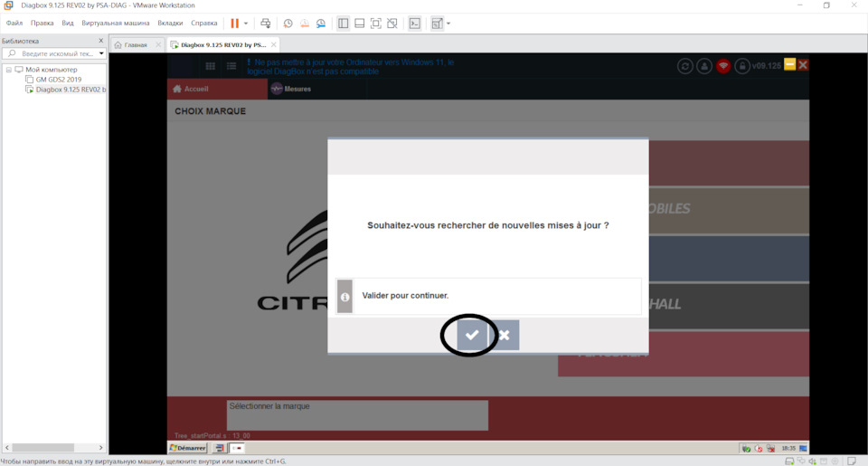Take a snapshot of the virtual machine
Screen dimensions: 868x466
pyautogui.click(x=288, y=24)
